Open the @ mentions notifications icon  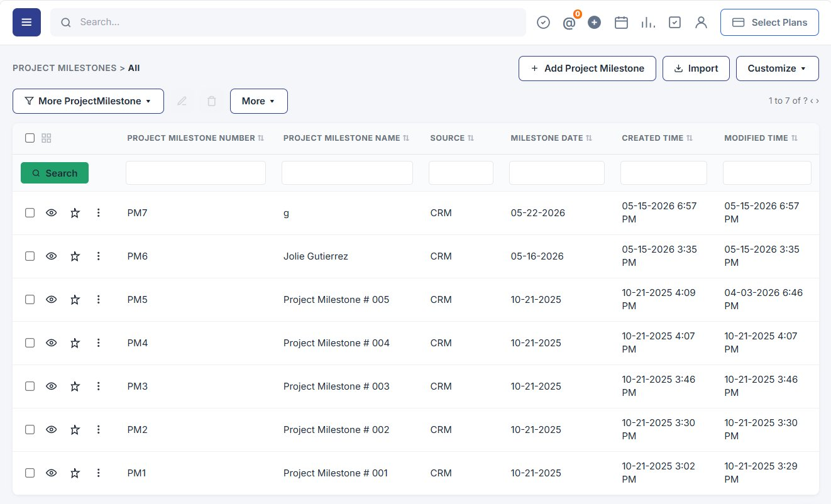[x=569, y=23]
